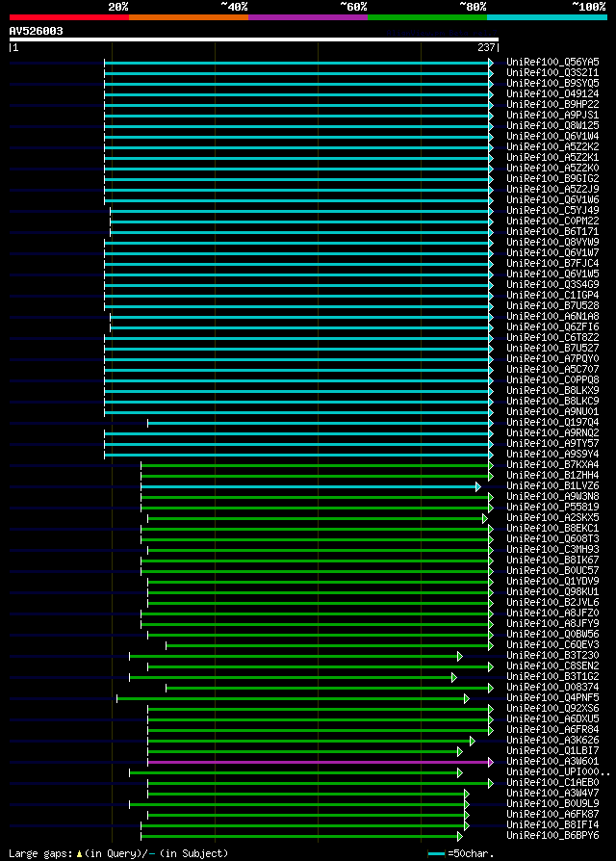Click the green alignment bar for UniRef100_C6QEV3
This screenshot has width=616, height=861.
pos(330,645)
